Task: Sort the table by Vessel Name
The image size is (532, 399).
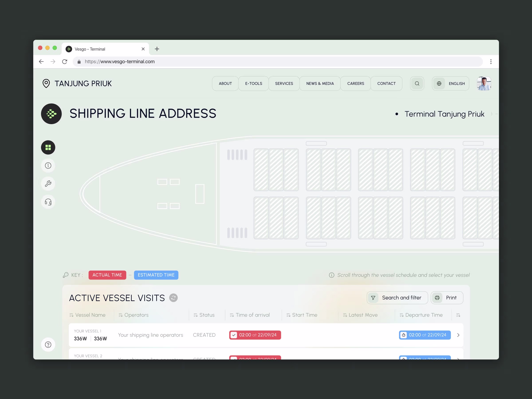Action: click(x=71, y=315)
